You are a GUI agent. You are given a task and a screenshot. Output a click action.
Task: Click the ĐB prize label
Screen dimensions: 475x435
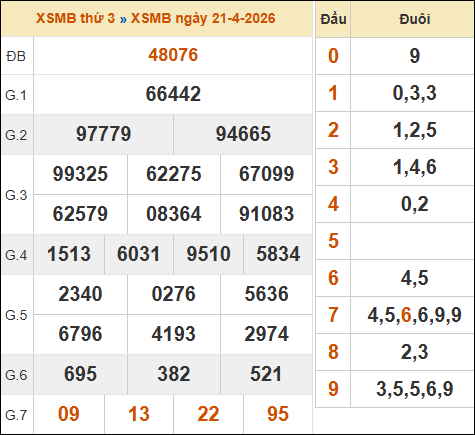click(x=16, y=56)
